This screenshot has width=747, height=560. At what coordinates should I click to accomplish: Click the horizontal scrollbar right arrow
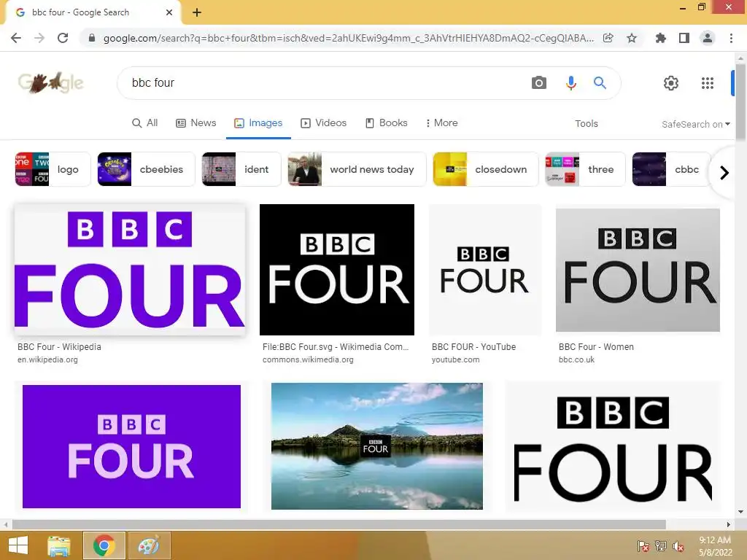coord(729,525)
